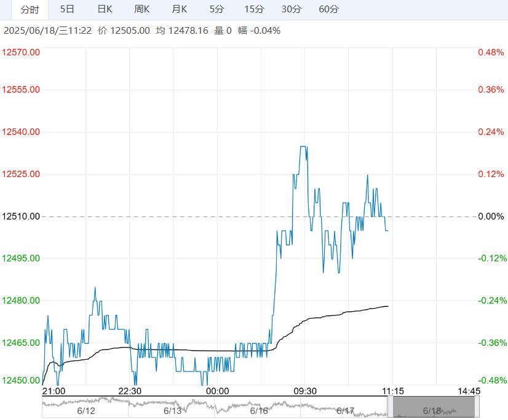Go to 6/17 in the timeline strip
Viewport: 508px width, 420px height.
[x=346, y=410]
